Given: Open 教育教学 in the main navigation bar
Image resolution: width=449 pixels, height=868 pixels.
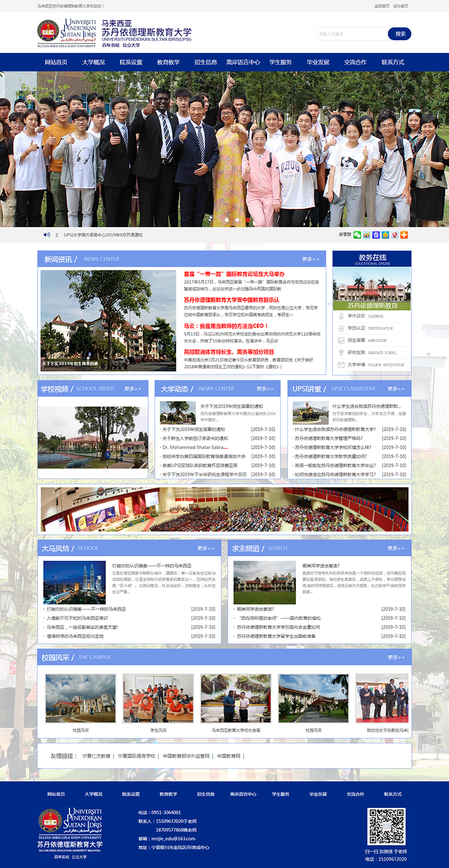Looking at the screenshot, I should pos(168,62).
